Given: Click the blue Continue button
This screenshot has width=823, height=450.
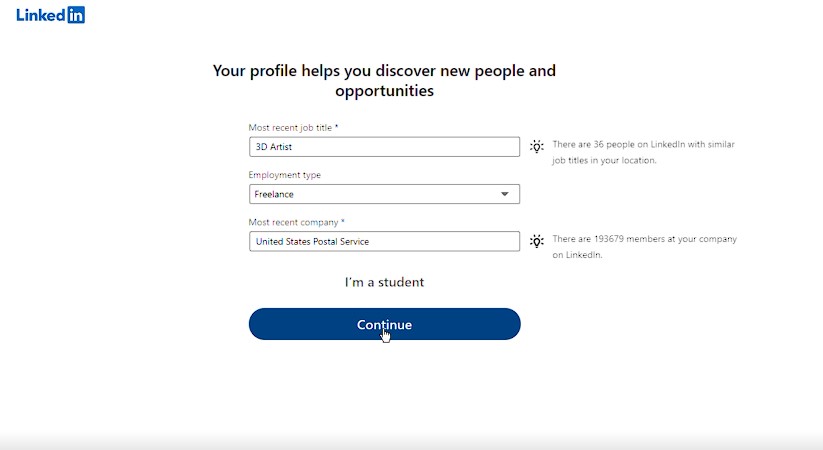Looking at the screenshot, I should tap(384, 324).
